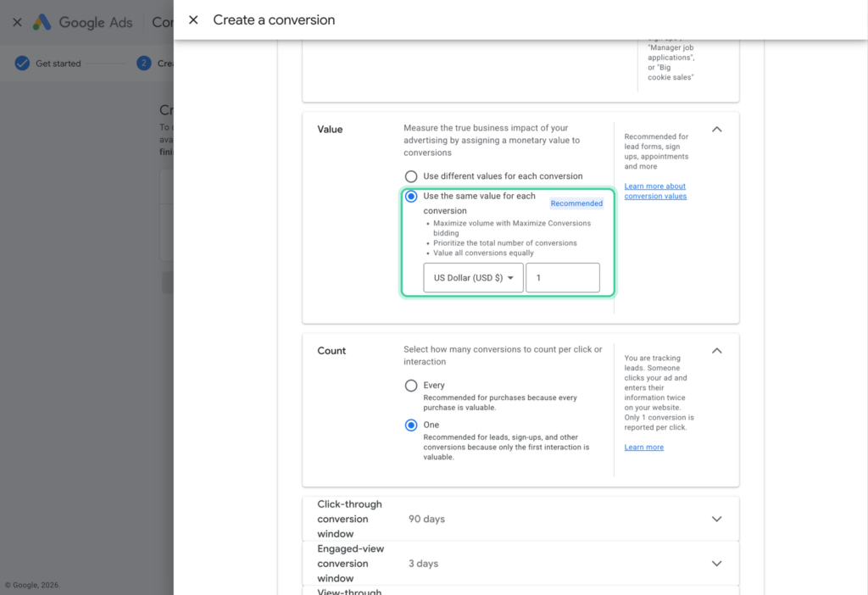Click the 3 days value
This screenshot has width=868, height=595.
point(423,564)
